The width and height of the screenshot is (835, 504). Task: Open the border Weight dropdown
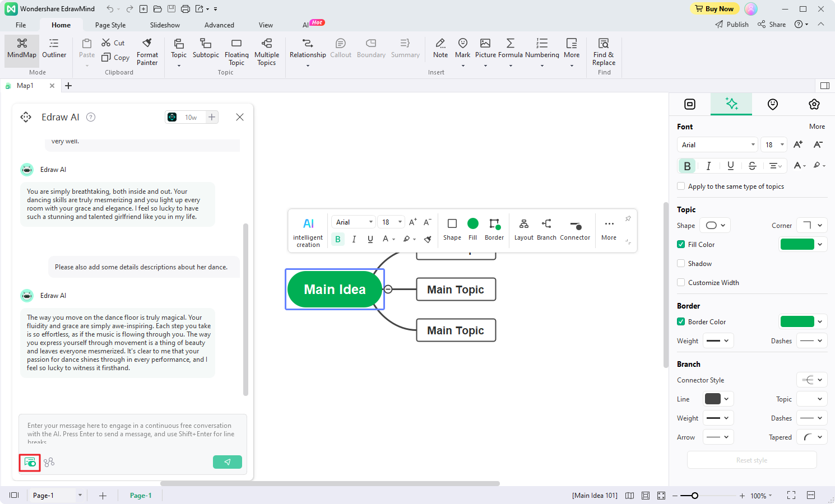(718, 341)
